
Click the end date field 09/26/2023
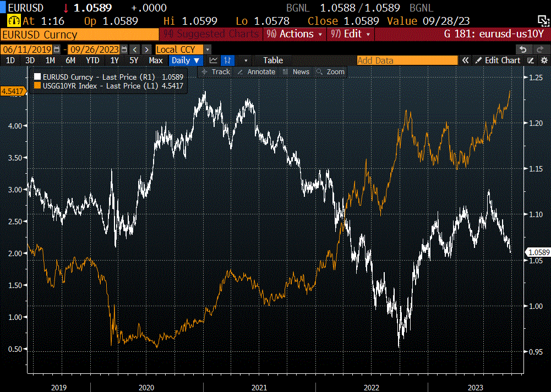(94, 49)
